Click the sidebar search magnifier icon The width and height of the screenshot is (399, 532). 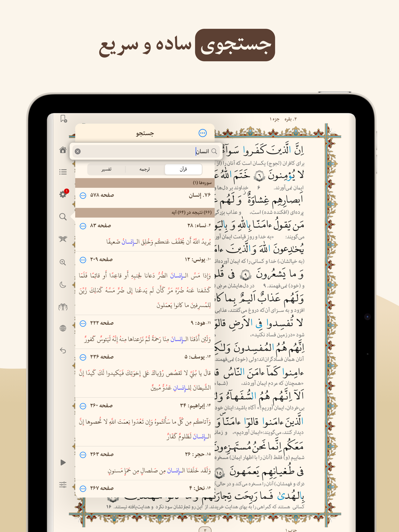click(x=63, y=217)
